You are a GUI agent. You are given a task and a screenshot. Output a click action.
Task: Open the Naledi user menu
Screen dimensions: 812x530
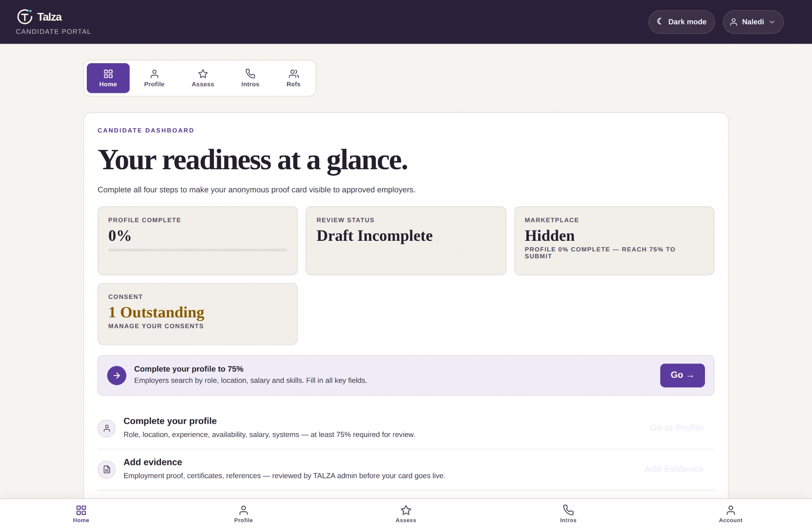(753, 22)
